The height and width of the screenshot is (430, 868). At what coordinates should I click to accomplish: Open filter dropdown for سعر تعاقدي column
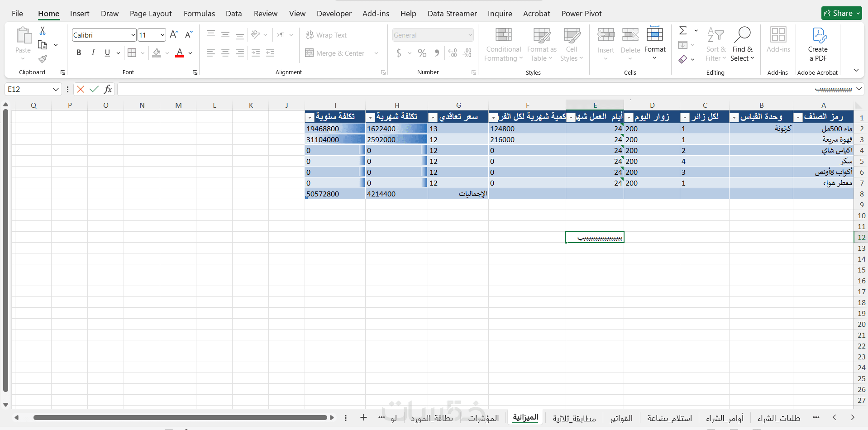[433, 118]
